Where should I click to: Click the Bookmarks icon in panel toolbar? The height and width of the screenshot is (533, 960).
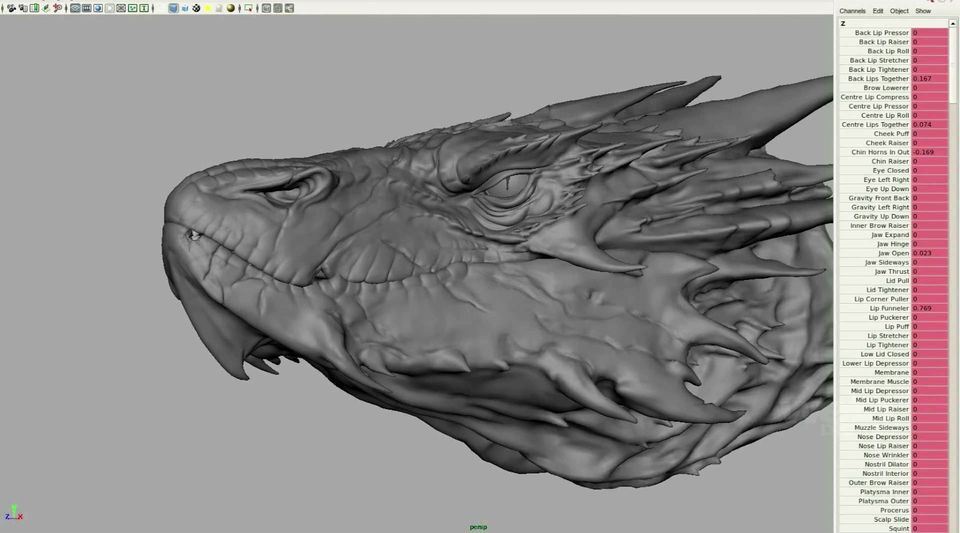coord(34,8)
